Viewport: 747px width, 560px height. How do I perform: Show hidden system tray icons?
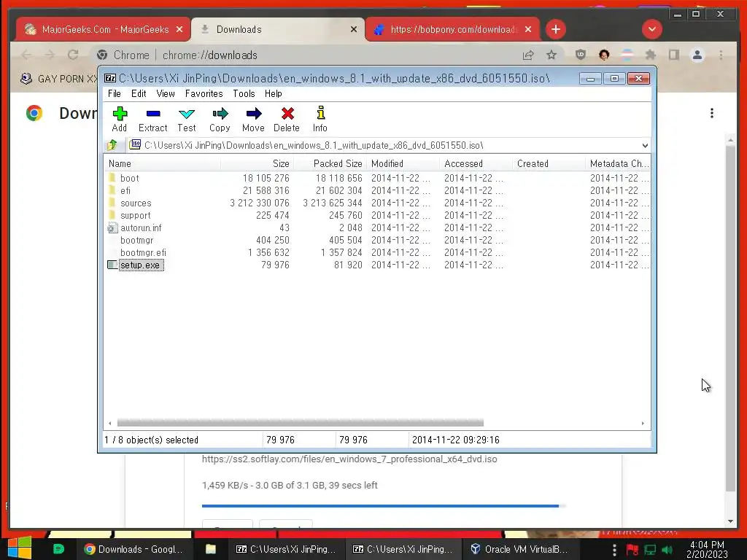614,550
